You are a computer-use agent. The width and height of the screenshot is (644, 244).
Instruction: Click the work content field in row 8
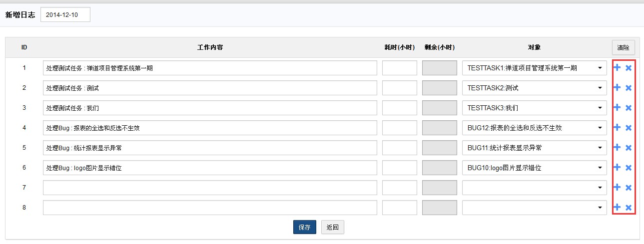(210, 208)
